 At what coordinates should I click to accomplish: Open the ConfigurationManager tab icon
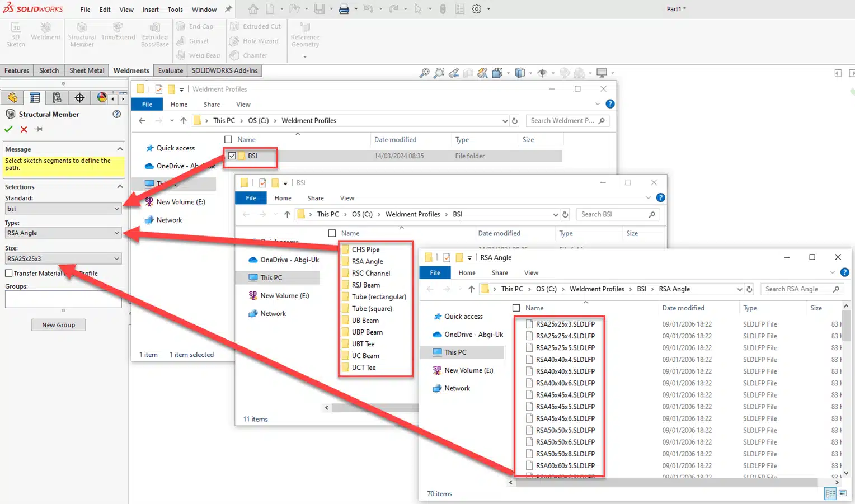click(x=57, y=98)
